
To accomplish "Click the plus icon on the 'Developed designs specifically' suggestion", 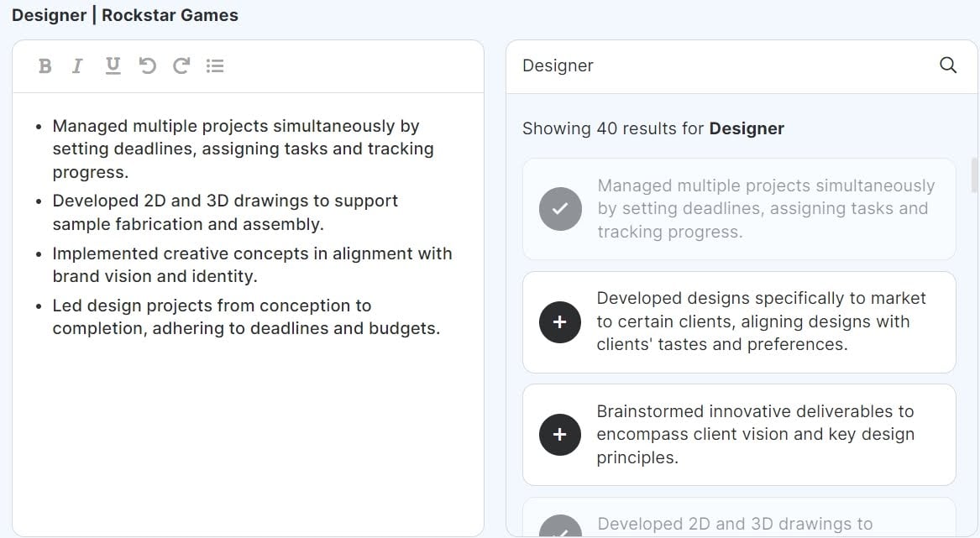I will pos(560,321).
